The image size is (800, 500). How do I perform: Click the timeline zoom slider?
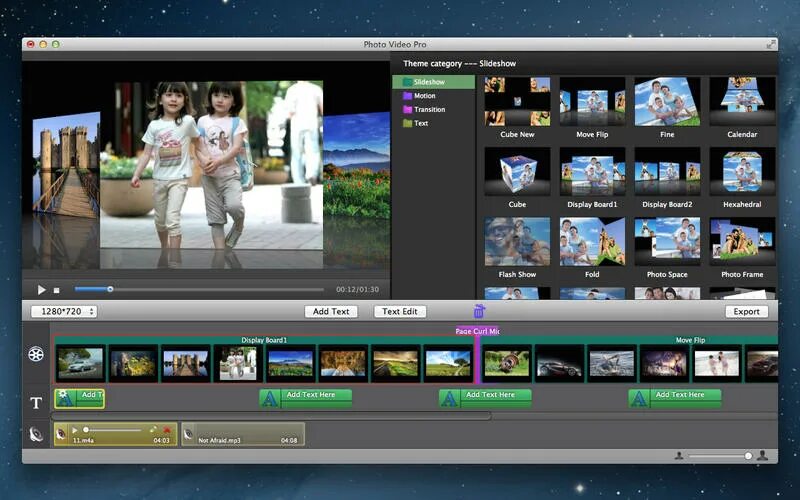pyautogui.click(x=719, y=456)
